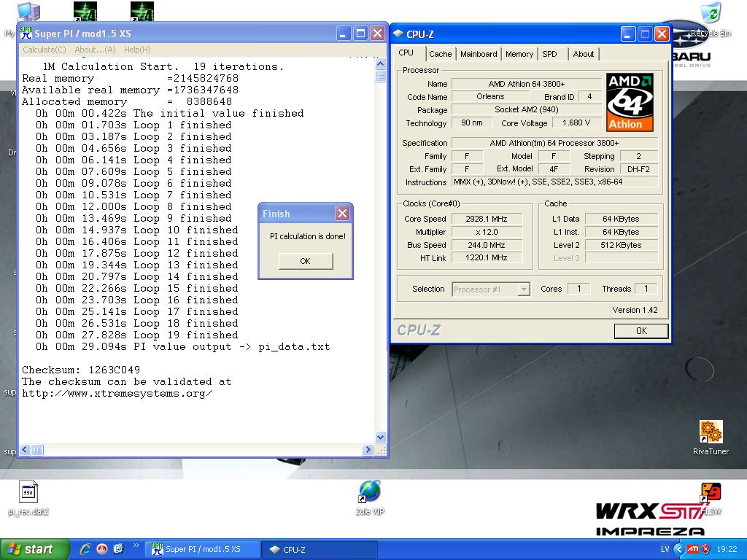This screenshot has height=560, width=747.
Task: Open the Windows Start menu
Action: pyautogui.click(x=34, y=549)
